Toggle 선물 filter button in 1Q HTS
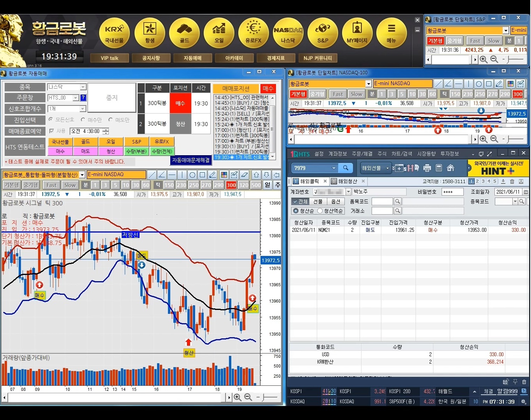This screenshot has width=531, height=420. (x=318, y=201)
